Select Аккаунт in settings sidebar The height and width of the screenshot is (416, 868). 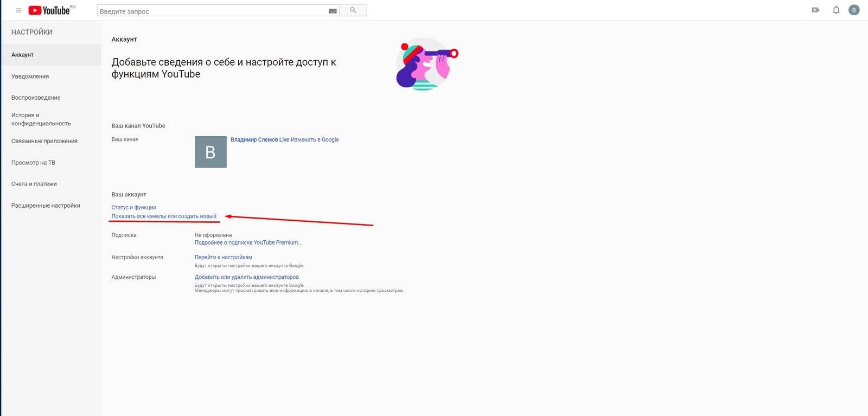51,55
